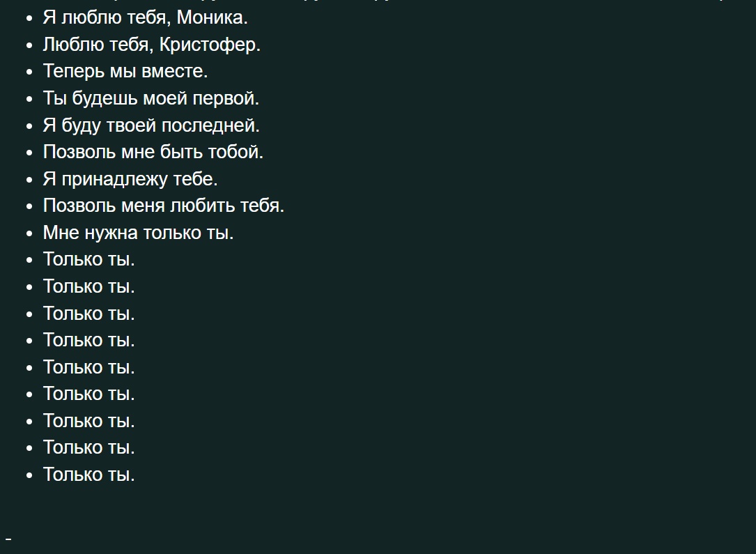Click the word "последней" in the list
The image size is (756, 554).
[x=208, y=125]
